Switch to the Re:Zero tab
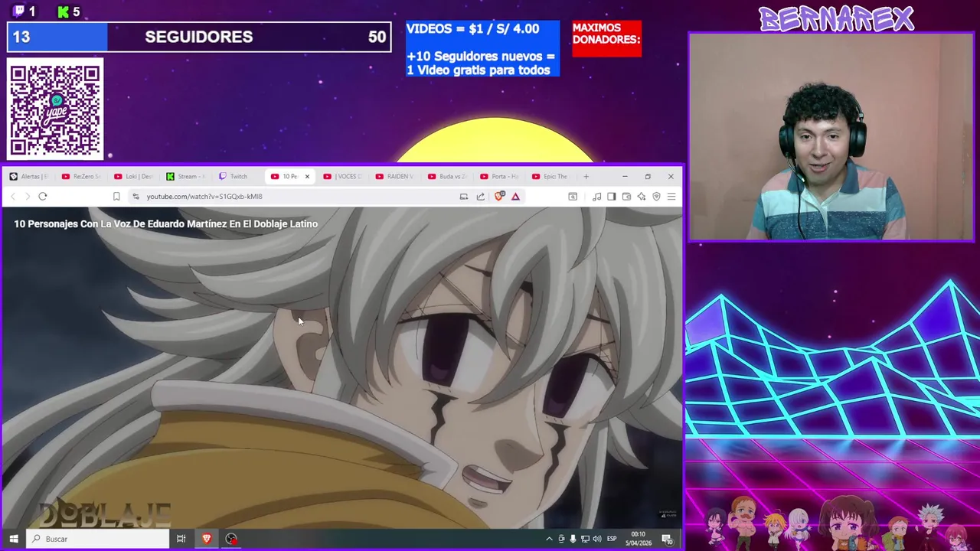980x551 pixels. coord(81,177)
